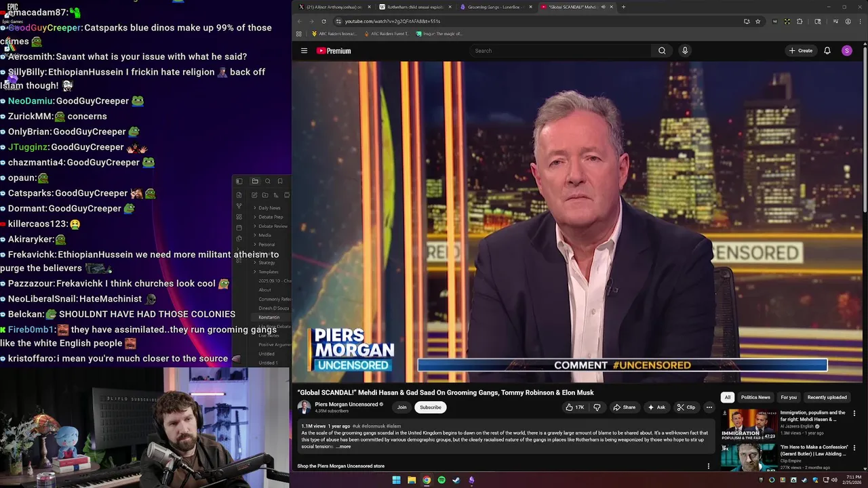The width and height of the screenshot is (868, 488).
Task: Open Spotify from taskbar
Action: click(x=441, y=480)
